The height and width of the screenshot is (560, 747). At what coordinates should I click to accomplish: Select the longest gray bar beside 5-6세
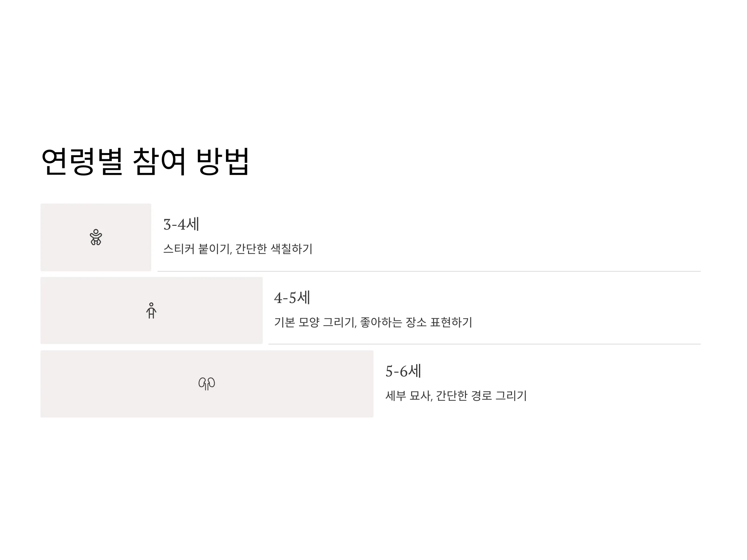(207, 384)
